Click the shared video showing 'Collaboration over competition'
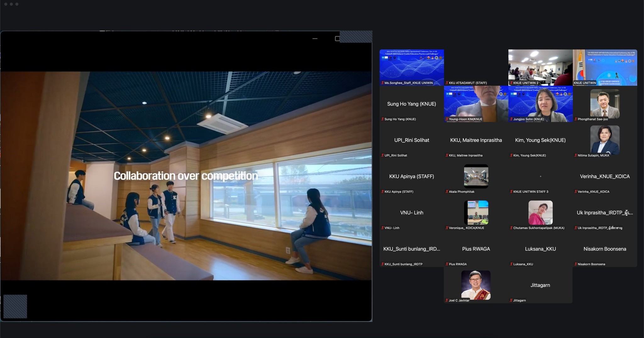Viewport: 644px width, 338px height. [186, 176]
